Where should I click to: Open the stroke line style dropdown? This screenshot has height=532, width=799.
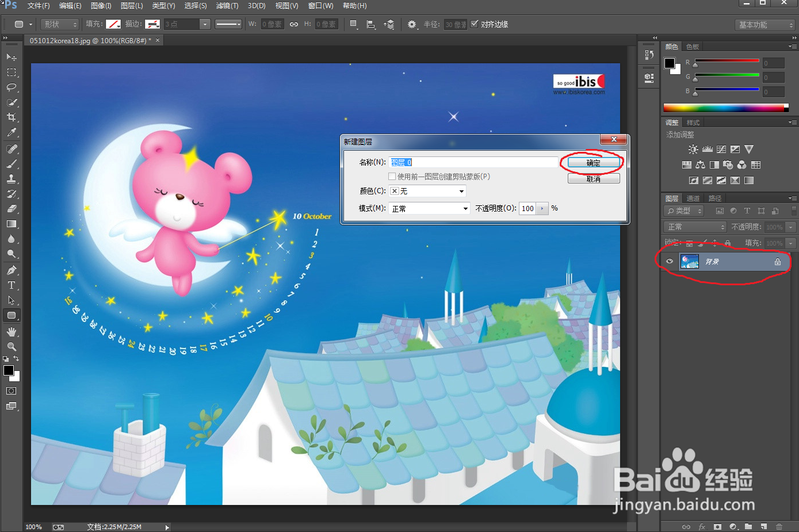click(228, 24)
